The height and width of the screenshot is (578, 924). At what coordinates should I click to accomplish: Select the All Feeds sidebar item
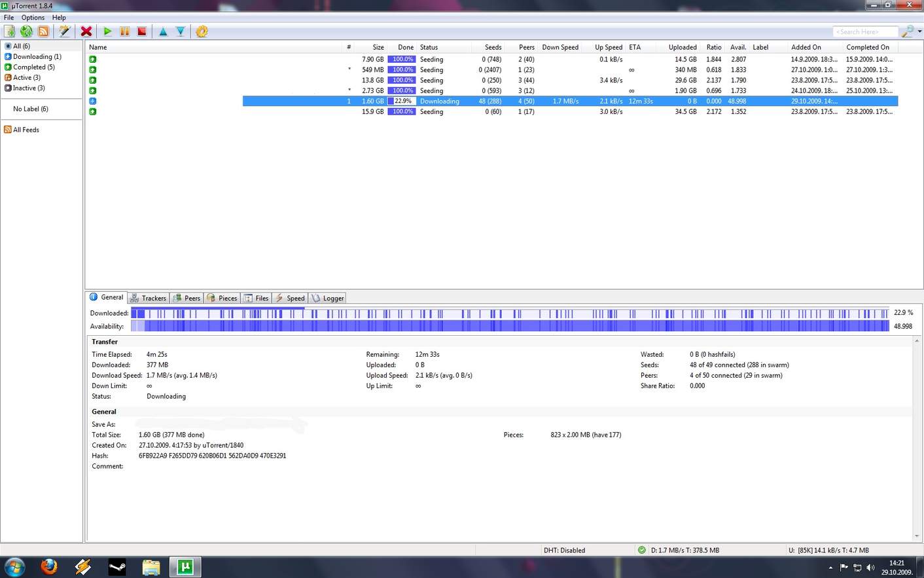[x=26, y=130]
